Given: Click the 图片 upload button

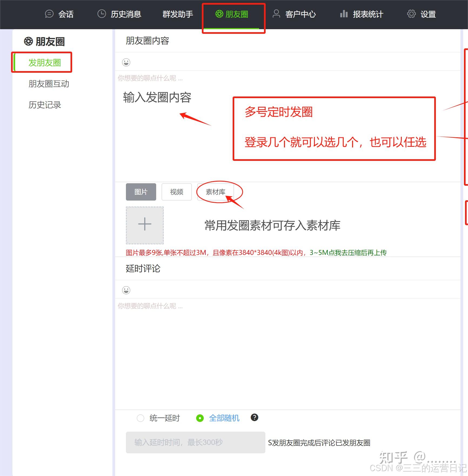Looking at the screenshot, I should tap(141, 192).
